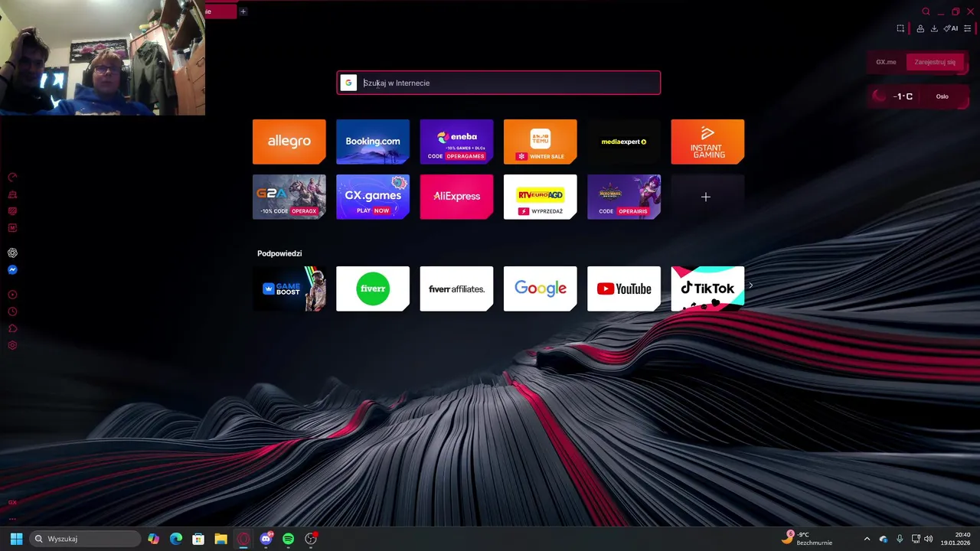Viewport: 980px width, 551px height.
Task: Select the active browser tab
Action: pos(220,11)
